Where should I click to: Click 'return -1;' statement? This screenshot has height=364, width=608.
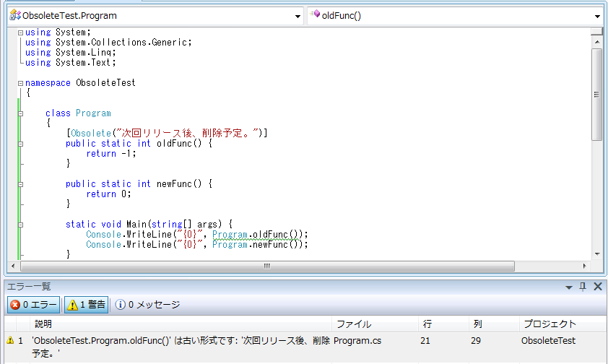111,154
